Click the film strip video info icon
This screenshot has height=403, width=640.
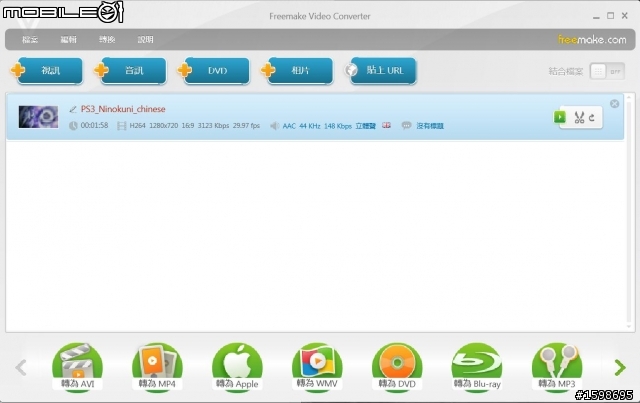(121, 126)
